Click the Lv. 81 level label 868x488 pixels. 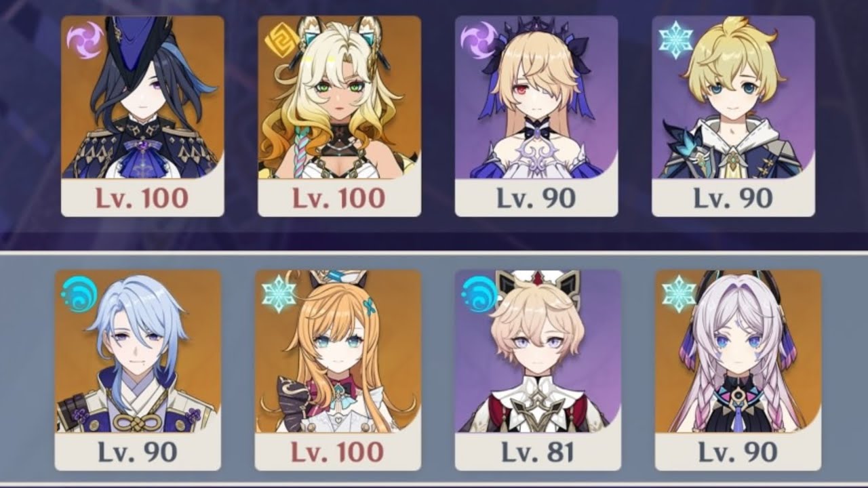[x=536, y=452]
